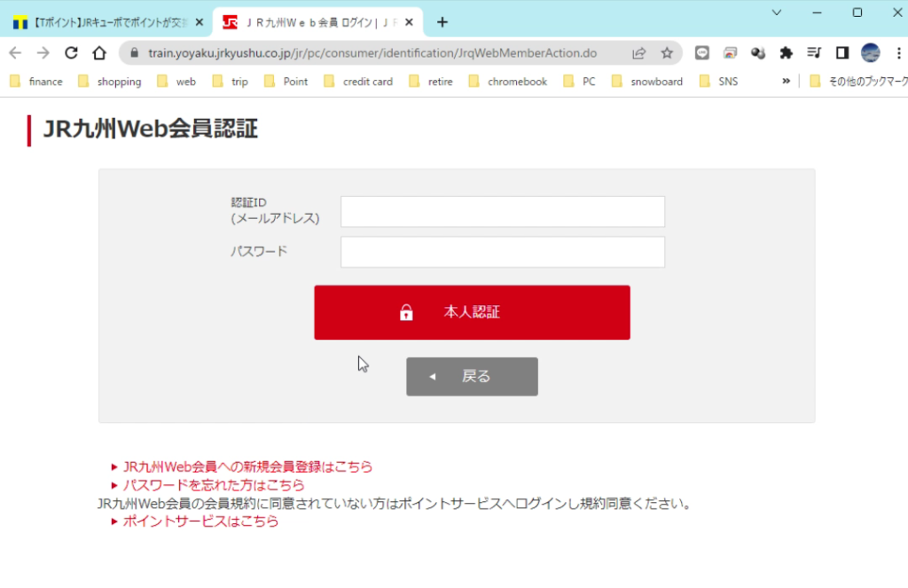Click the 認証ID email input field
The width and height of the screenshot is (908, 588).
click(502, 212)
